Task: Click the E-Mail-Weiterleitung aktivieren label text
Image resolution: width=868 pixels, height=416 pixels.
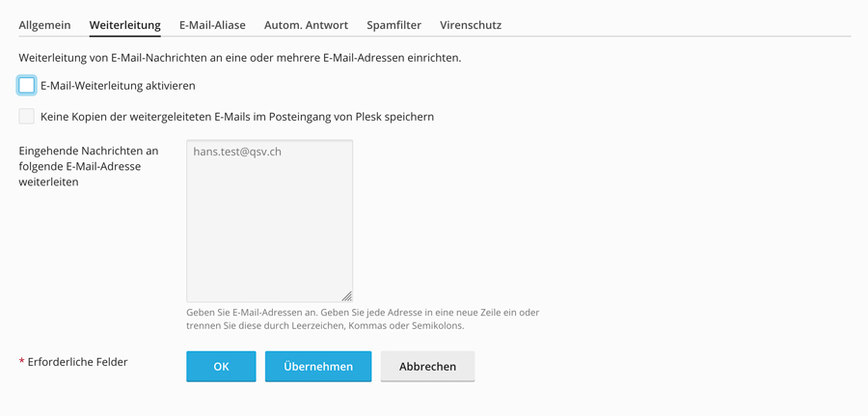Action: tap(118, 86)
